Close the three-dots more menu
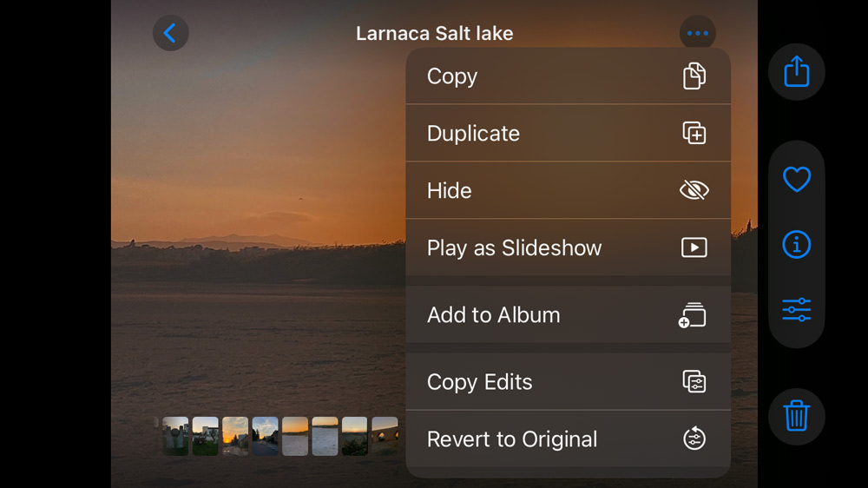The height and width of the screenshot is (488, 868). (x=697, y=34)
